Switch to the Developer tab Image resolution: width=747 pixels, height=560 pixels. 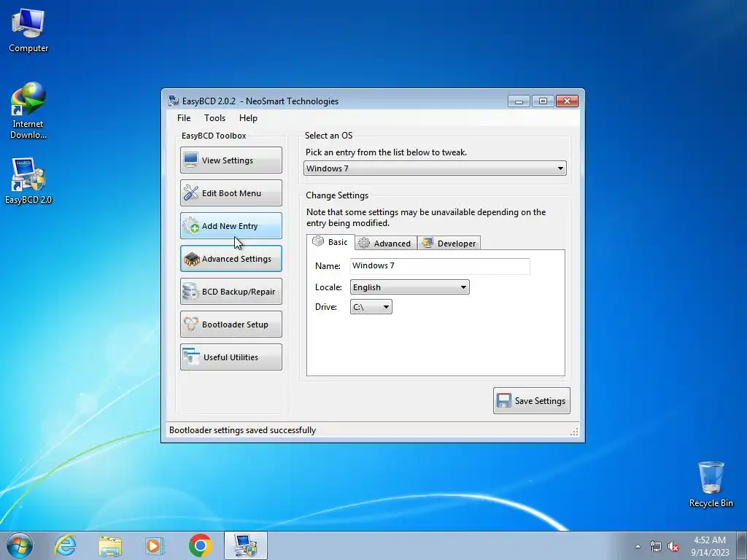click(449, 244)
